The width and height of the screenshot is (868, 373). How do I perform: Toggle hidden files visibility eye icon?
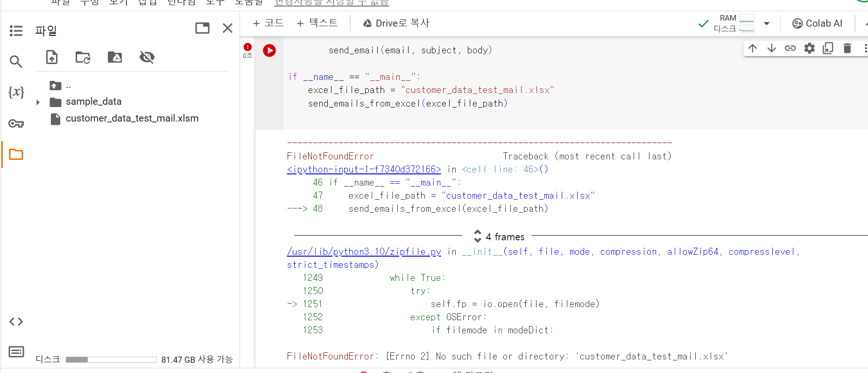147,57
